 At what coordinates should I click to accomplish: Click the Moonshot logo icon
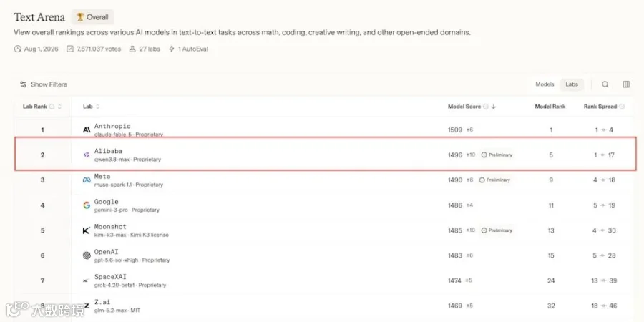[87, 230]
